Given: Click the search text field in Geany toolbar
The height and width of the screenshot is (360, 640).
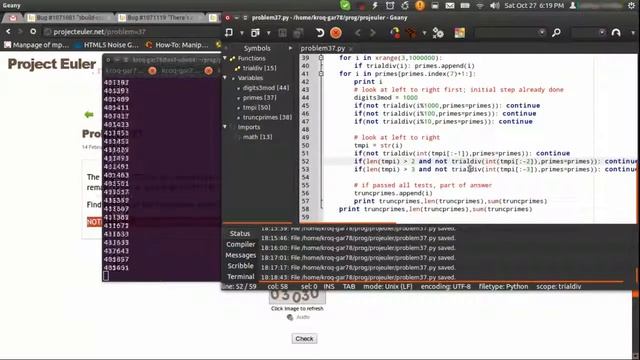Looking at the screenshot, I should [506, 32].
